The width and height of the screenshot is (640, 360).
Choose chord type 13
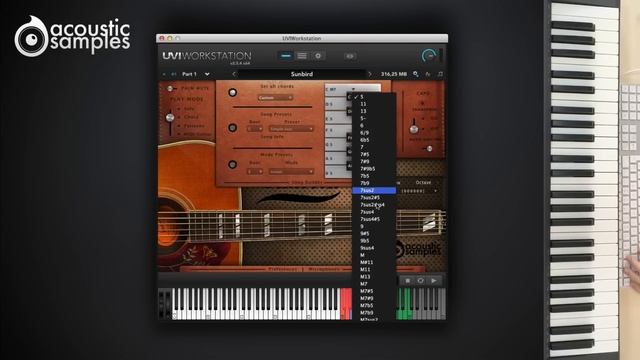click(374, 111)
